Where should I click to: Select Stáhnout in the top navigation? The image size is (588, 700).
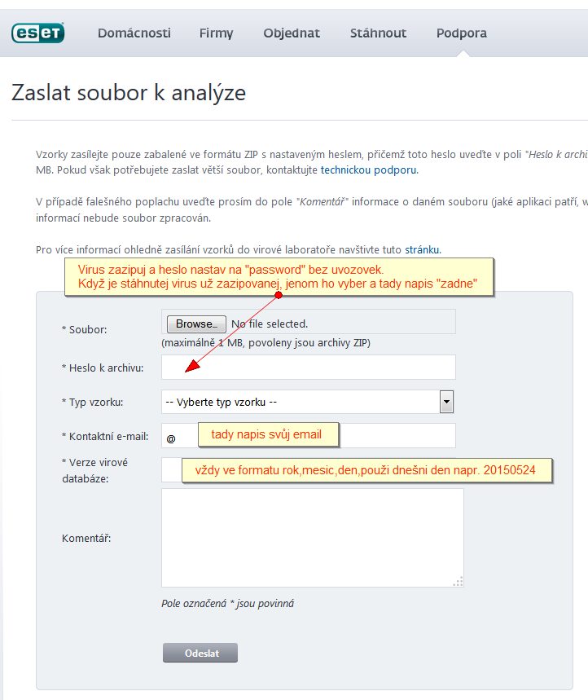378,33
